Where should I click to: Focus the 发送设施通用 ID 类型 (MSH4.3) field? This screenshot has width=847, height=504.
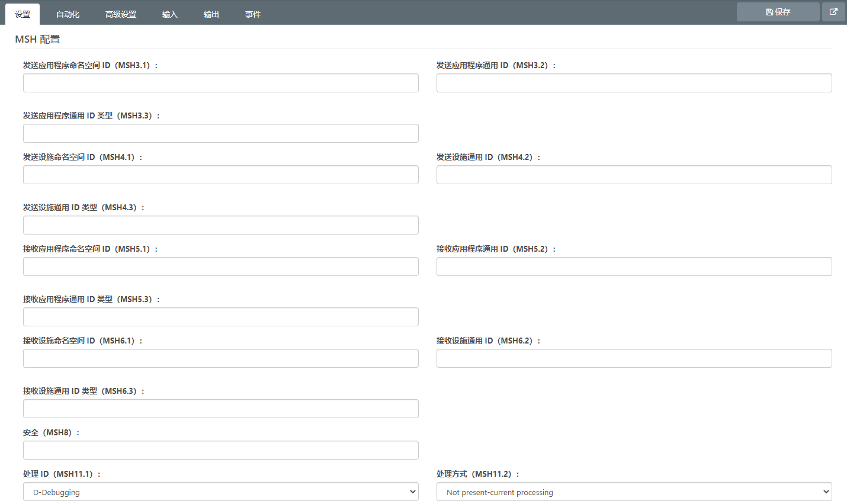click(221, 225)
